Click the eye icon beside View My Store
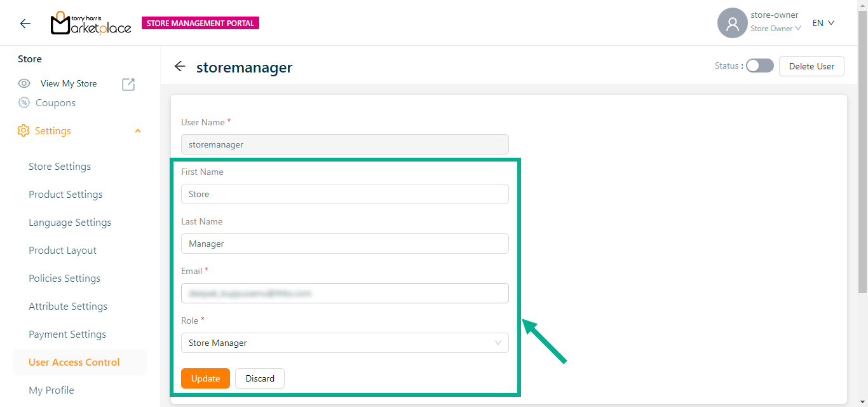868x407 pixels. [24, 83]
